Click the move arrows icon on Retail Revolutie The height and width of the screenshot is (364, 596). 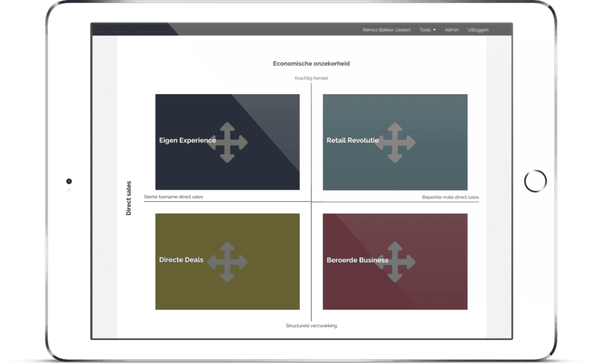click(x=395, y=142)
